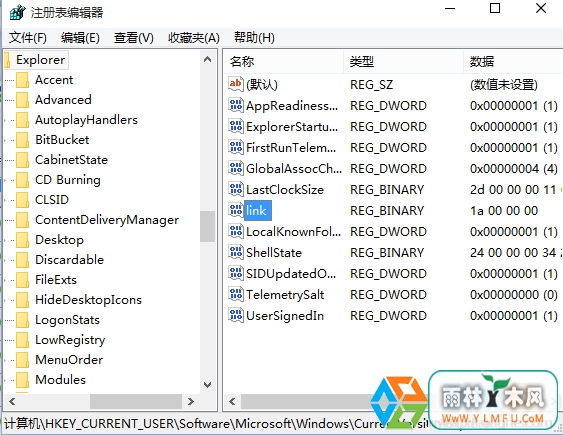Expand the MenuOrder tree node
The image size is (563, 435).
pos(5,360)
